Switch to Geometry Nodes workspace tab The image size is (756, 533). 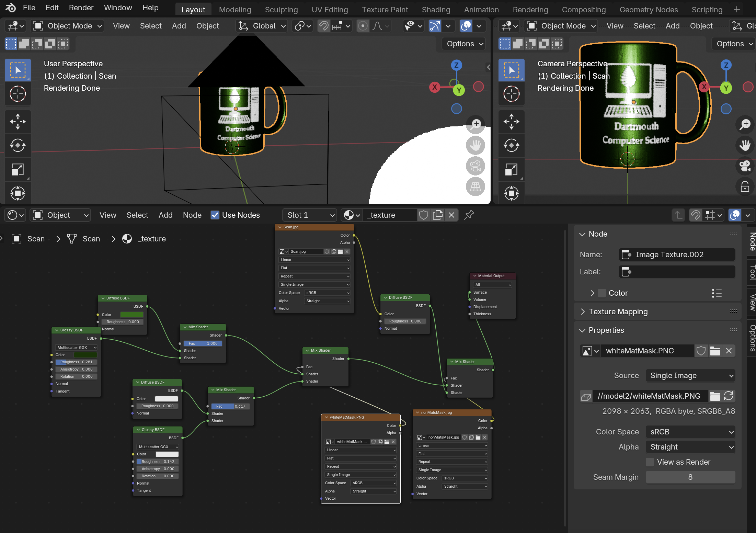(x=649, y=10)
